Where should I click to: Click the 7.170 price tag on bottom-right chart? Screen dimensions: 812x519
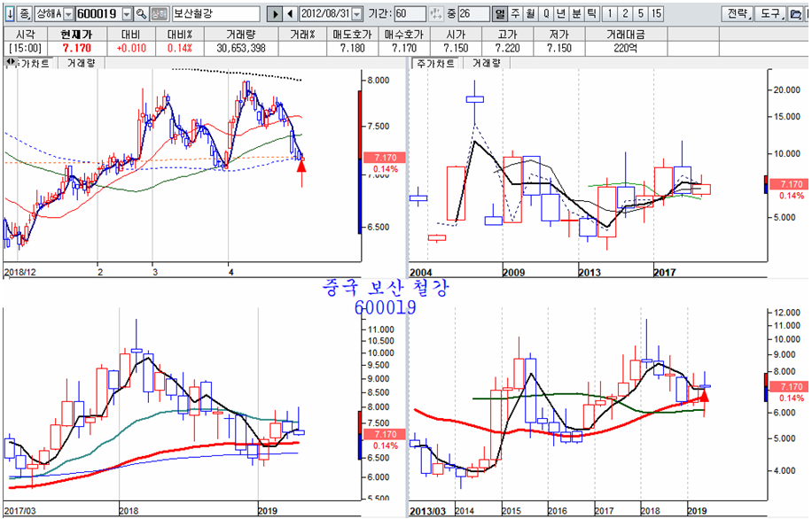click(x=790, y=386)
